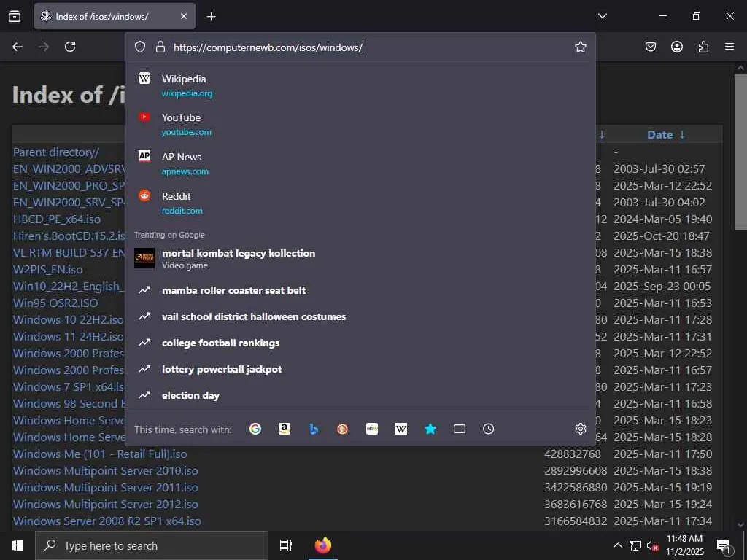The height and width of the screenshot is (560, 747).
Task: Select the AP News suggestion
Action: [360, 163]
